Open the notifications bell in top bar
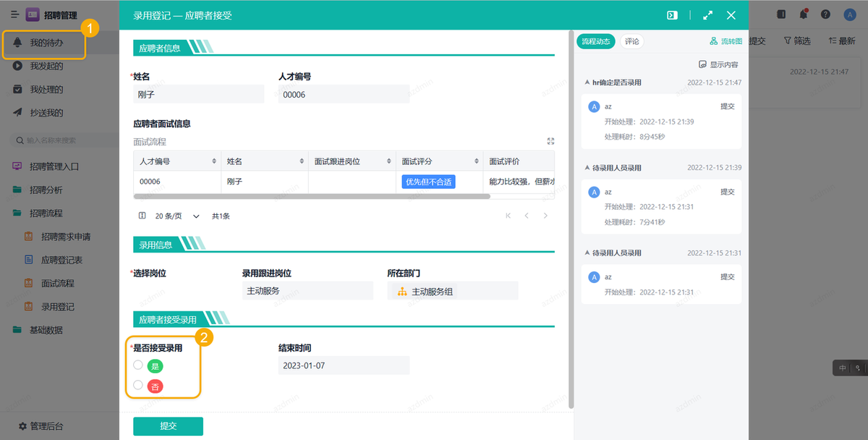 pyautogui.click(x=803, y=14)
